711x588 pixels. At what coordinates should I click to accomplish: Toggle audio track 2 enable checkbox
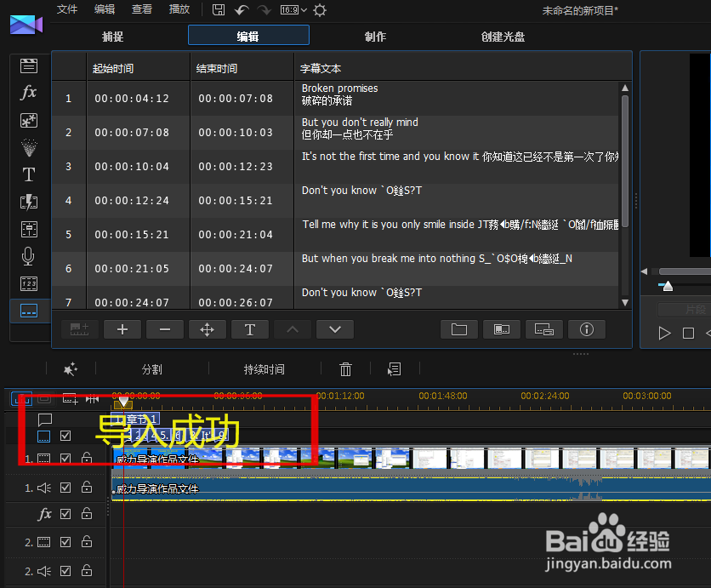65,571
